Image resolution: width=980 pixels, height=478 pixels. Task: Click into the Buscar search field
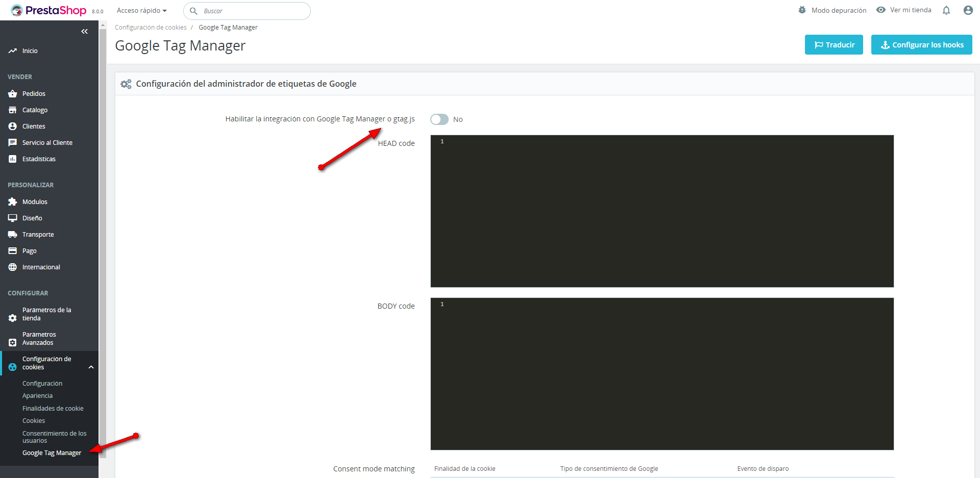(x=247, y=11)
